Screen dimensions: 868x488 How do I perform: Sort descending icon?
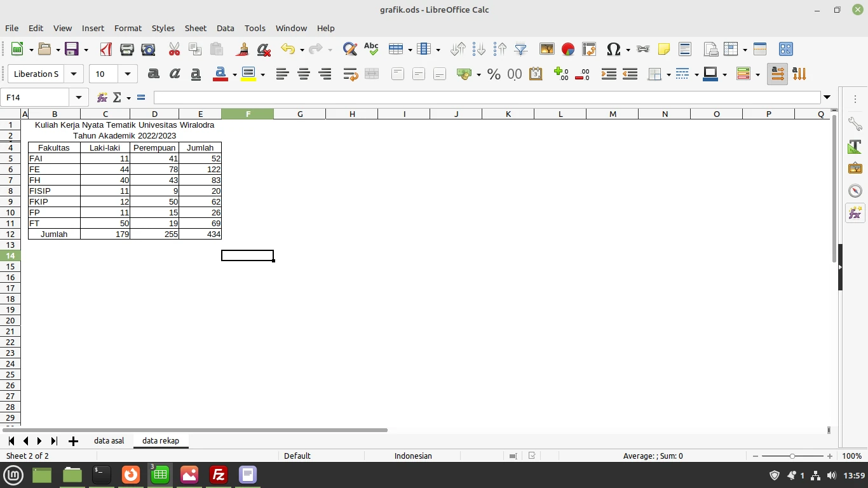(x=500, y=49)
